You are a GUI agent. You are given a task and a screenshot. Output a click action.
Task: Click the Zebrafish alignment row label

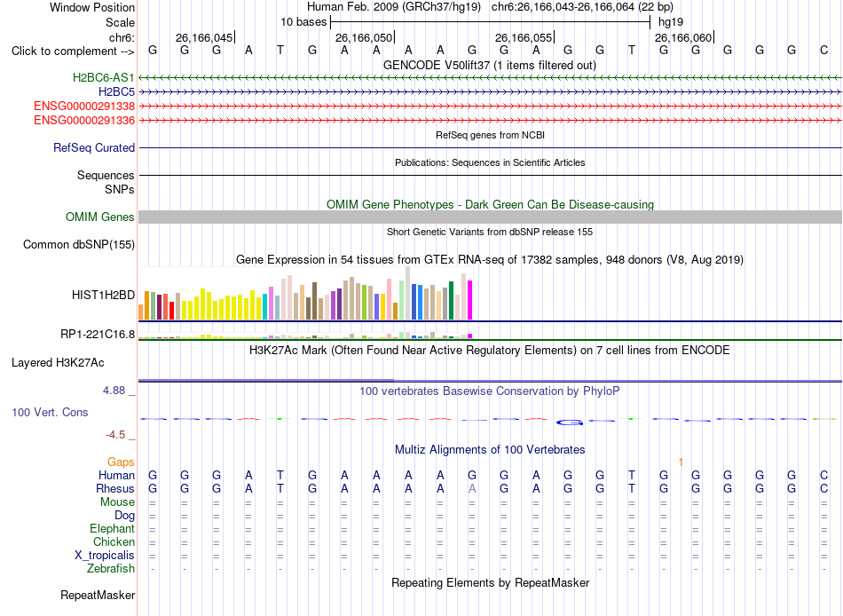[x=111, y=569]
